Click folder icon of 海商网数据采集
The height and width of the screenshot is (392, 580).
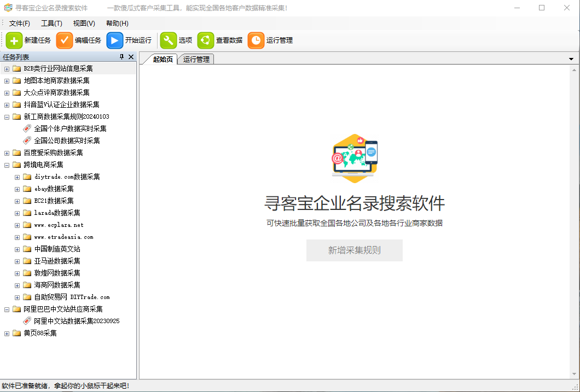tap(27, 285)
